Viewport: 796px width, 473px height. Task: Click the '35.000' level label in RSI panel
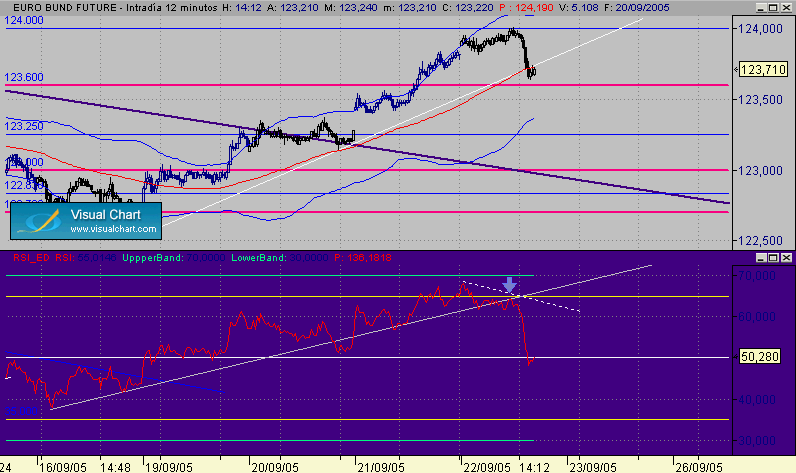coord(21,411)
